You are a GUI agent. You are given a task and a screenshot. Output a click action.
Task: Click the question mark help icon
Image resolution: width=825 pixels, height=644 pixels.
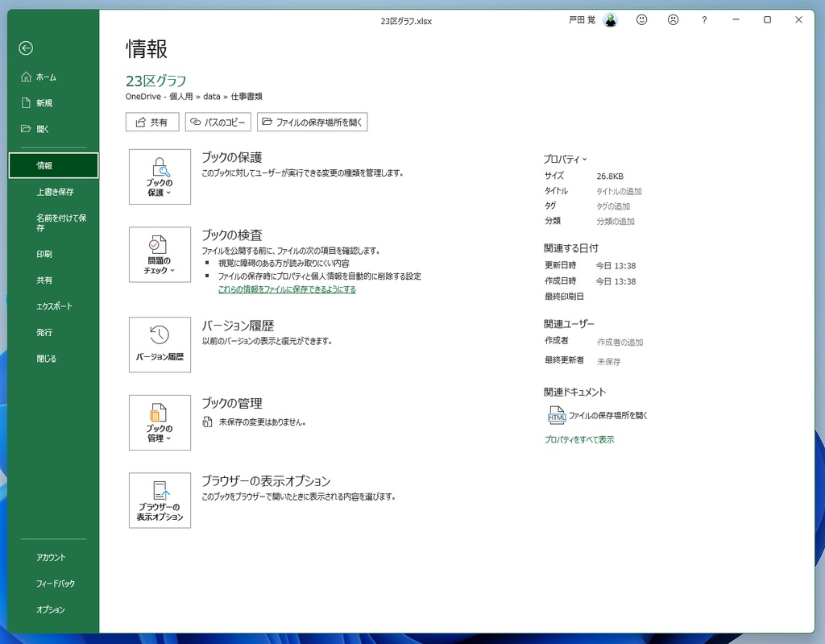click(x=704, y=20)
